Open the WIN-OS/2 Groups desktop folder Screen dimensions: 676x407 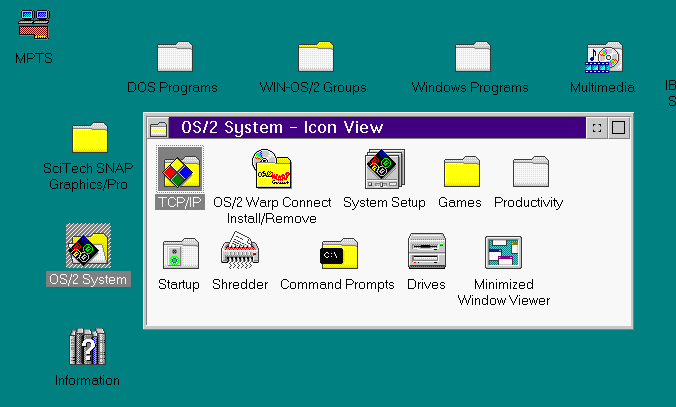316,56
